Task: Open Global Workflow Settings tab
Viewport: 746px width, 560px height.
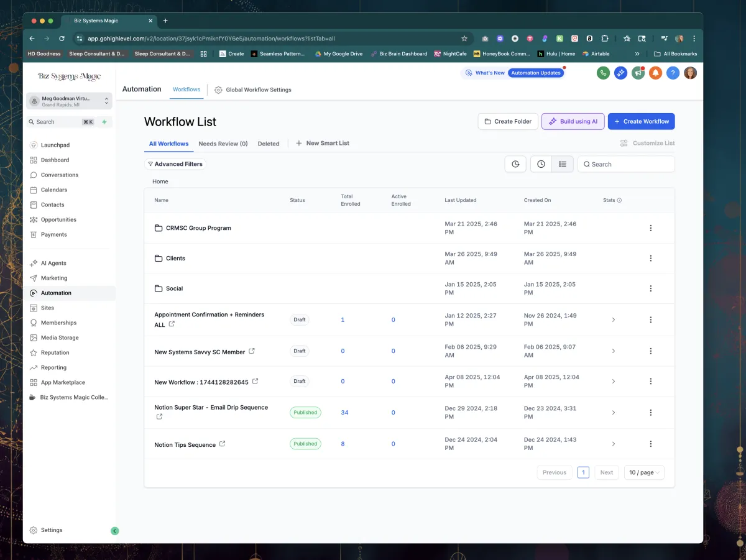Action: pos(253,90)
